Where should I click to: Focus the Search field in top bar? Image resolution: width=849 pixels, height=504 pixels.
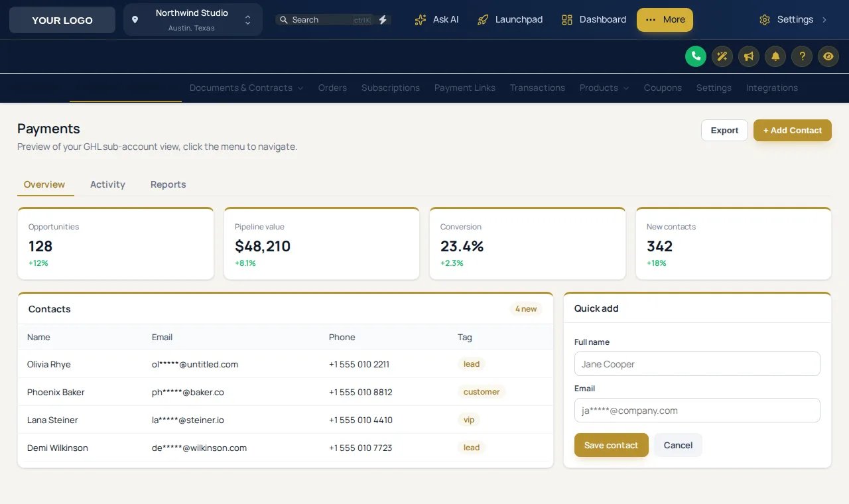(324, 20)
